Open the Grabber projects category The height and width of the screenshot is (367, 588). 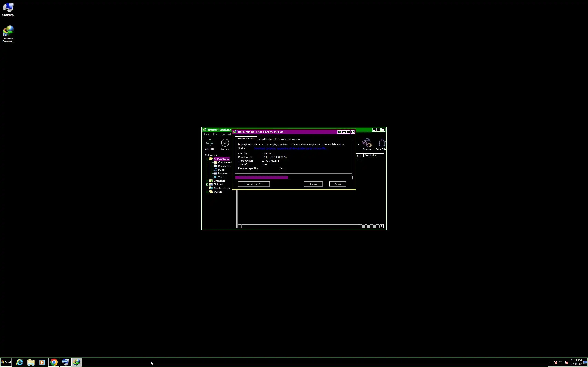pyautogui.click(x=222, y=188)
